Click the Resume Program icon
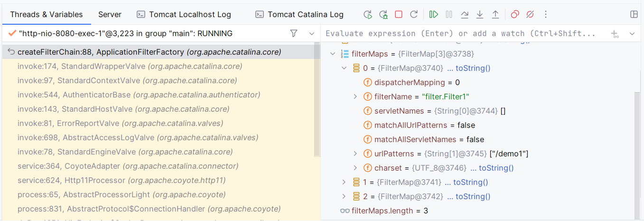 [433, 15]
